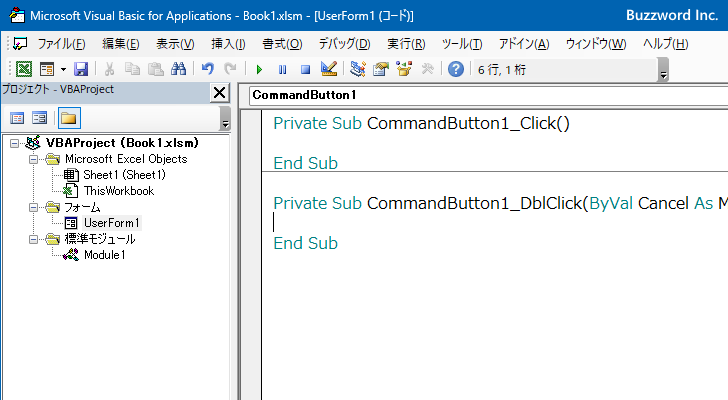The image size is (728, 400).
Task: Open the Insert UserForm dropdown arrow
Action: 63,69
